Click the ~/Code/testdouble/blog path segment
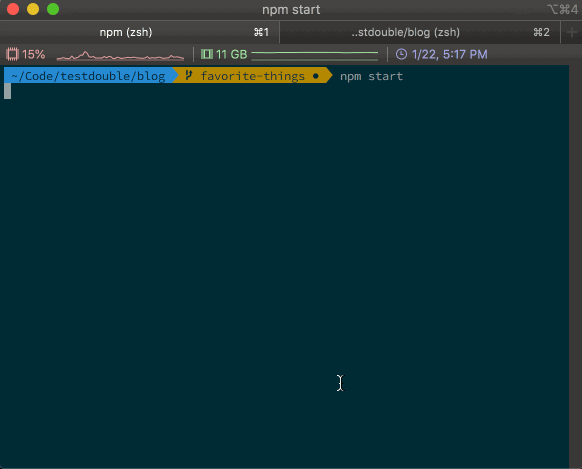Screen dimensions: 582x469 point(88,76)
